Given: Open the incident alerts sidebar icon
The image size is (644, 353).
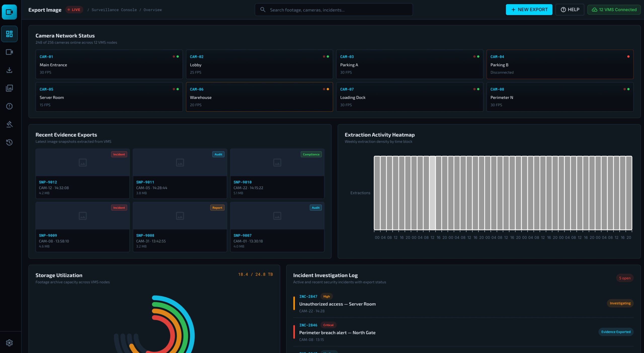Looking at the screenshot, I should (x=9, y=106).
